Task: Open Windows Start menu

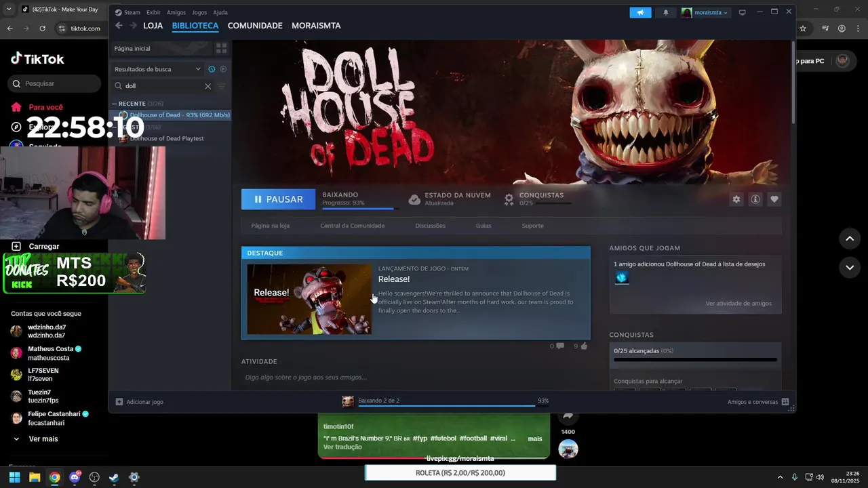Action: (14, 477)
